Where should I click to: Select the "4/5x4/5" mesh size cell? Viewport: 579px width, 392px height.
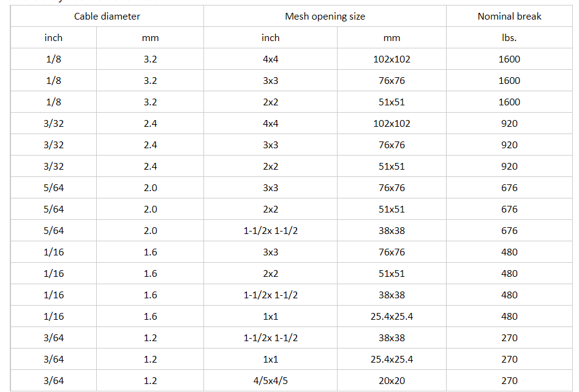[x=270, y=381]
